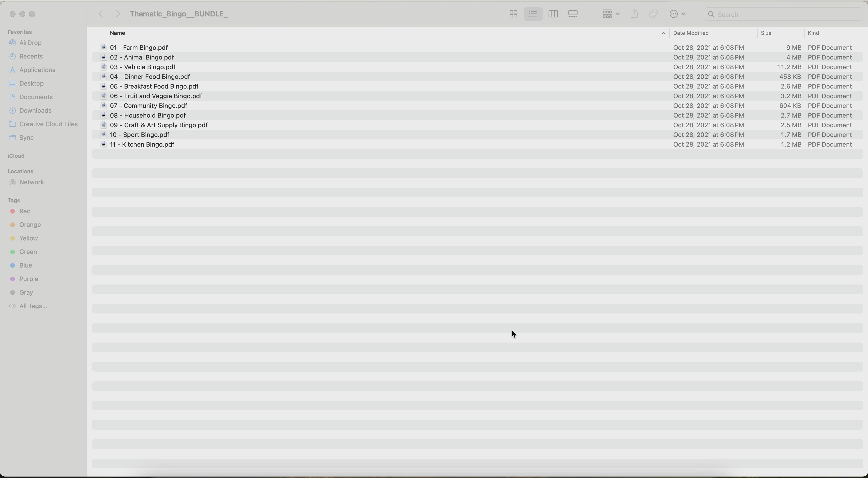This screenshot has height=478, width=868.
Task: Open the Action ellipsis menu
Action: (x=677, y=14)
